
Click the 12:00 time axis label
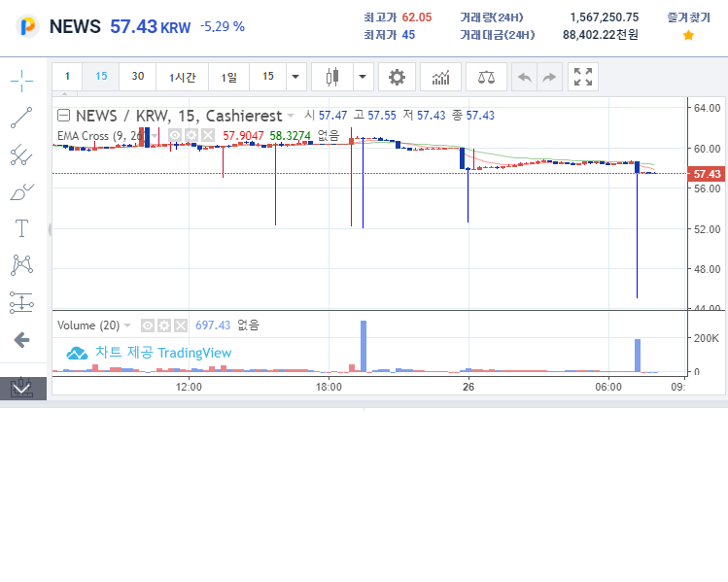pos(189,387)
